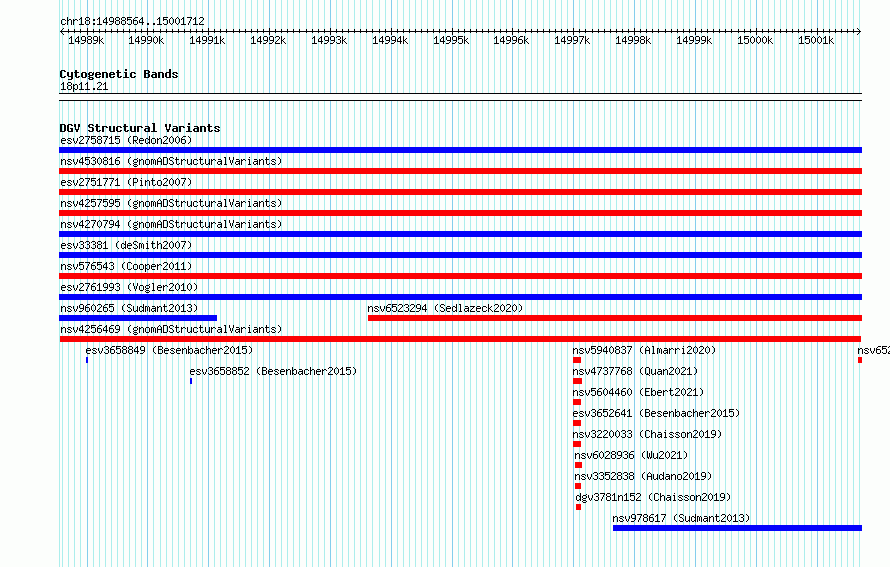890x567 pixels.
Task: Select nsv6523294 (Sedlazeck2020) variant label
Action: 445,308
